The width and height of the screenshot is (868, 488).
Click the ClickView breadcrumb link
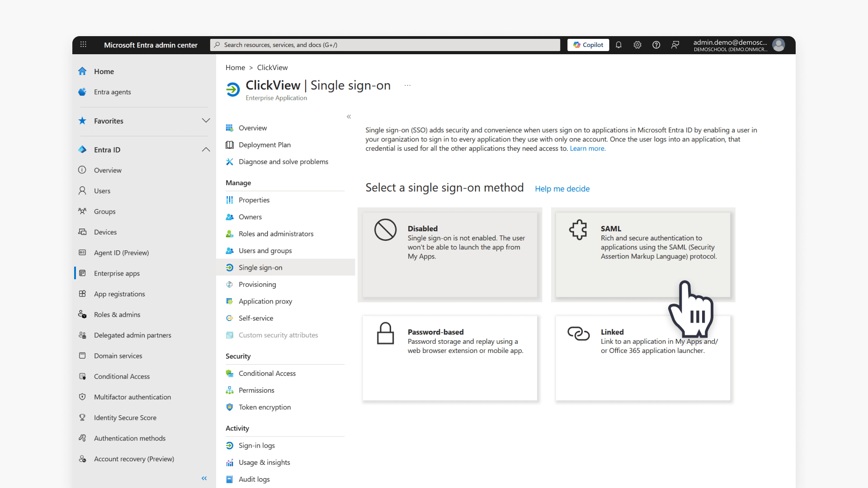pyautogui.click(x=272, y=68)
